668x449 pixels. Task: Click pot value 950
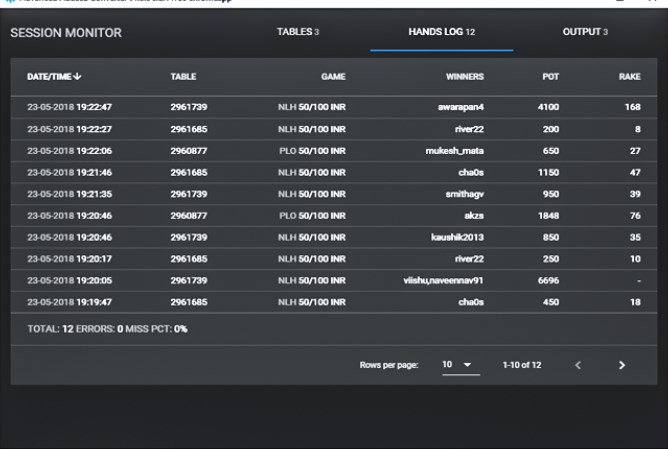[x=551, y=194]
